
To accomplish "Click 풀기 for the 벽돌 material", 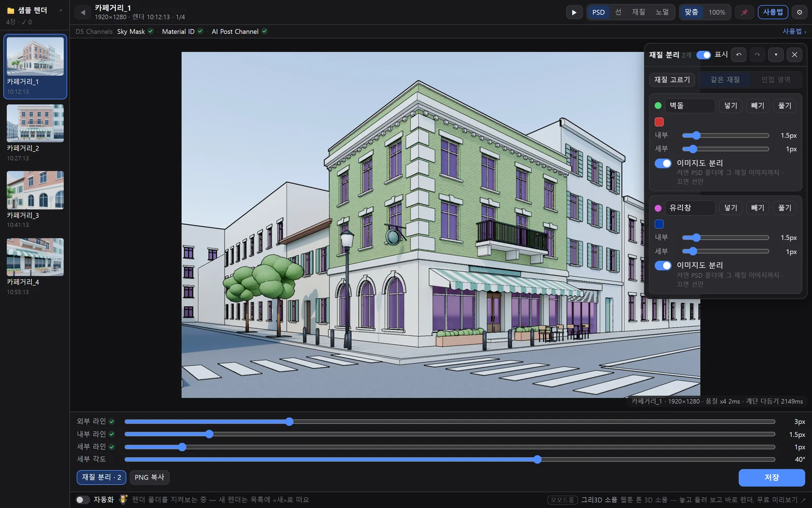I will pyautogui.click(x=785, y=106).
